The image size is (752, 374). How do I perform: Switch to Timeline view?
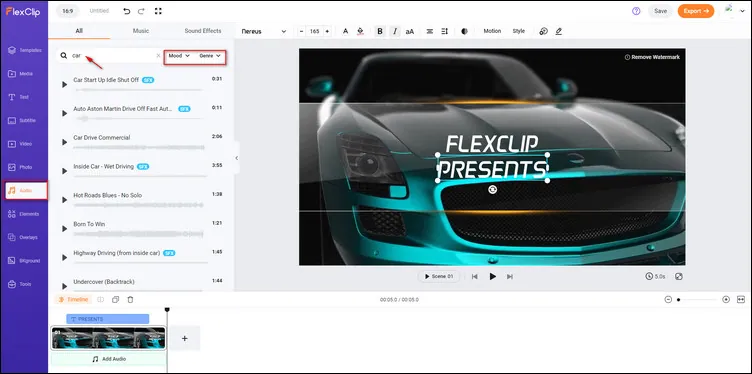[x=73, y=300]
